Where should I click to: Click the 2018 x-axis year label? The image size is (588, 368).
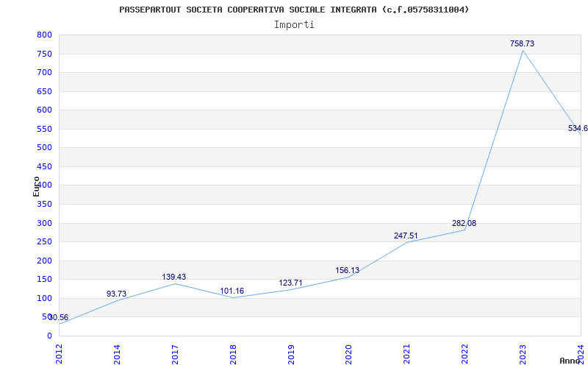tap(233, 354)
